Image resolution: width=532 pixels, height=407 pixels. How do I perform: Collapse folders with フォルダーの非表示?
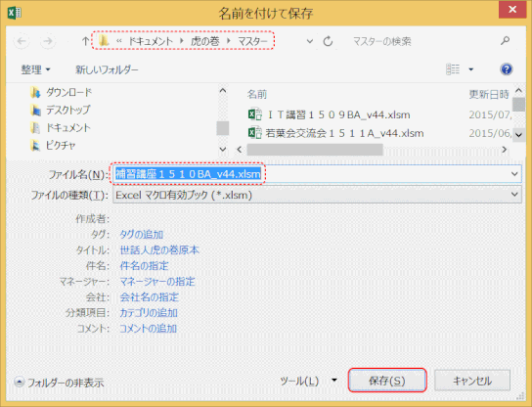[59, 383]
